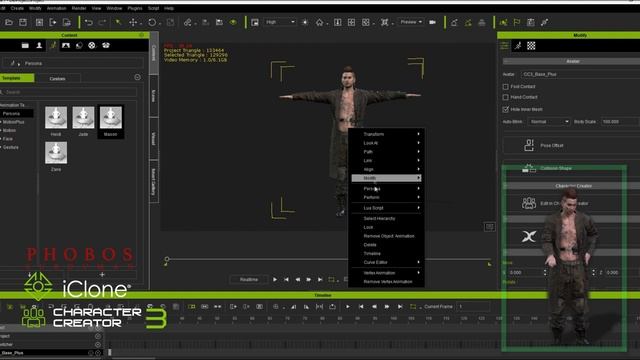Expand Look At submenu arrow
The image size is (640, 360).
[x=418, y=143]
